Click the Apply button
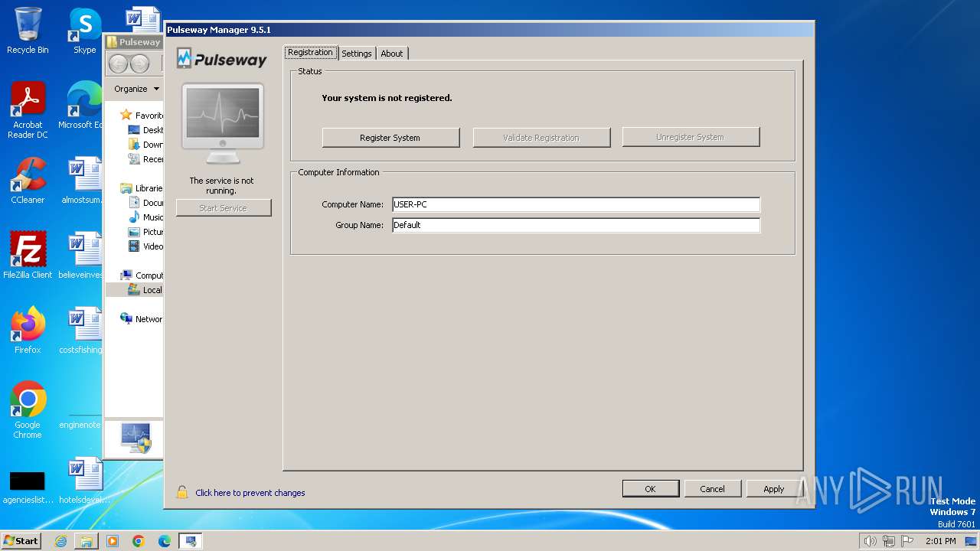 point(774,489)
